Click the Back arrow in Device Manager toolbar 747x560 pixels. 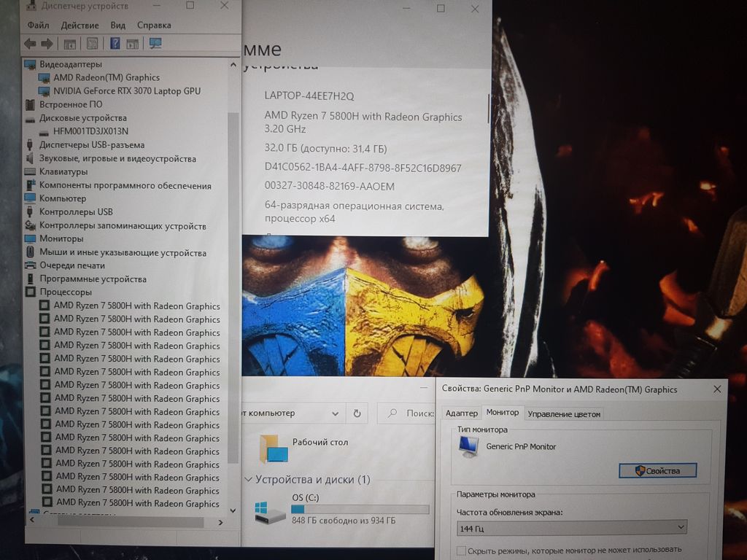pos(30,44)
